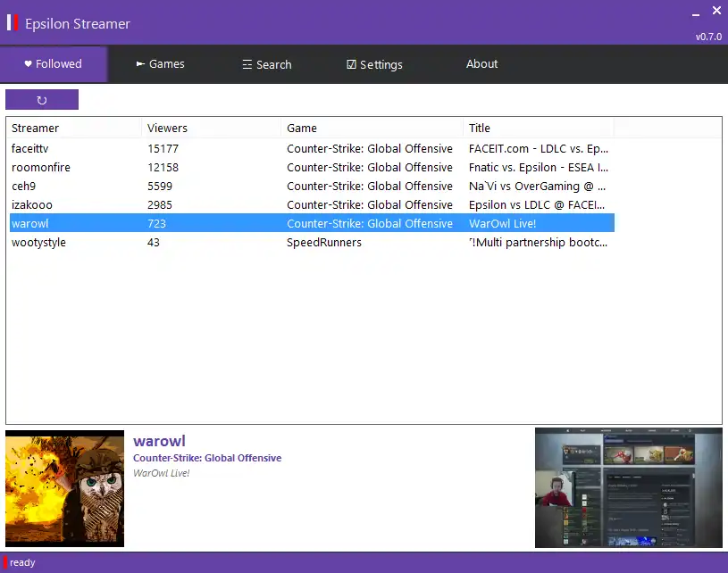Click the Epsilon Streamer logo icon
This screenshot has height=573, width=728.
13,22
